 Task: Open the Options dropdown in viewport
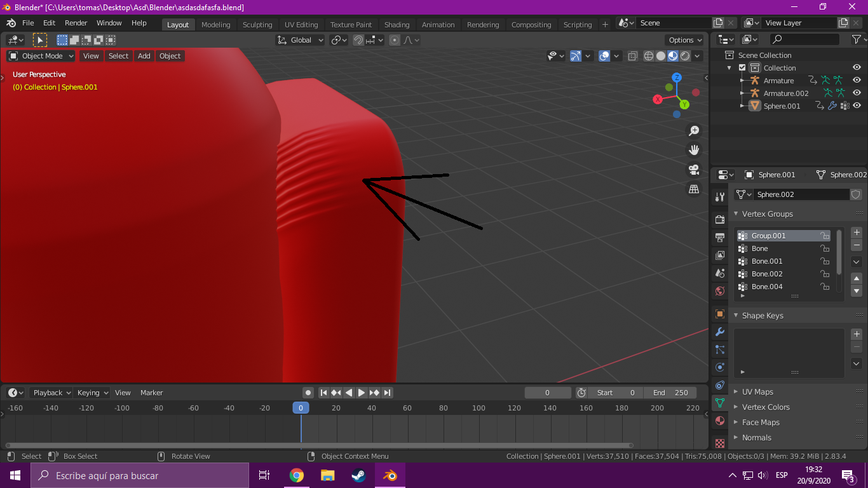pos(686,40)
